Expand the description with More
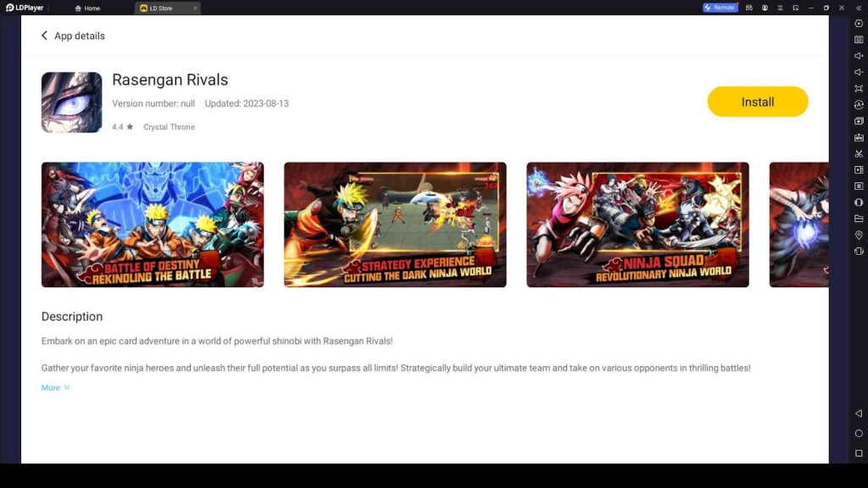Viewport: 868px width, 488px height. 55,387
